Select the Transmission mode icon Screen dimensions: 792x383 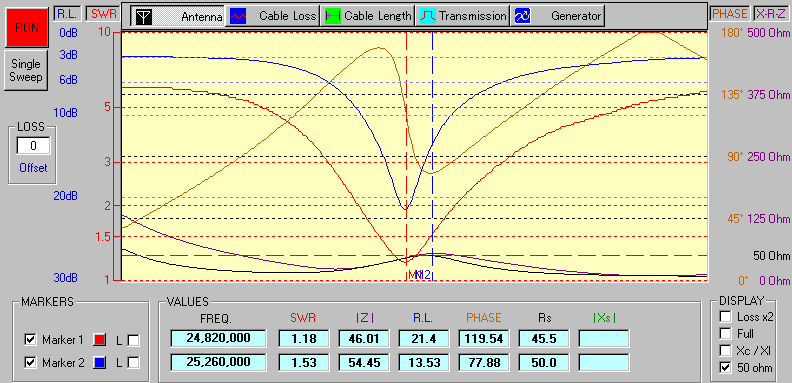[x=427, y=16]
